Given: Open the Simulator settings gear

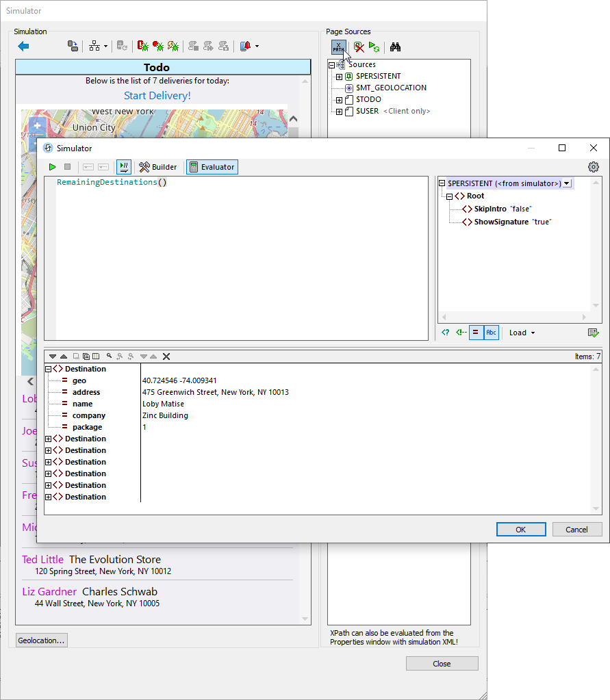Looking at the screenshot, I should [x=593, y=166].
